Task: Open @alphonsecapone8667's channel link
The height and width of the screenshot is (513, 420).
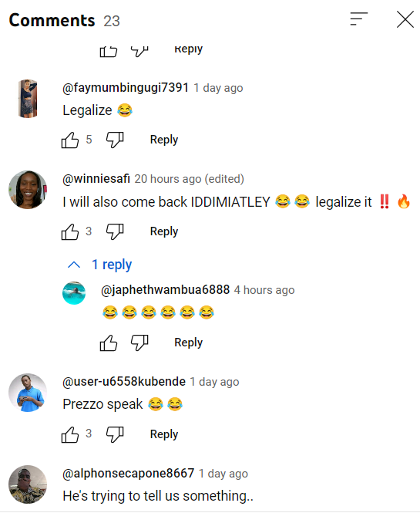Action: (129, 474)
